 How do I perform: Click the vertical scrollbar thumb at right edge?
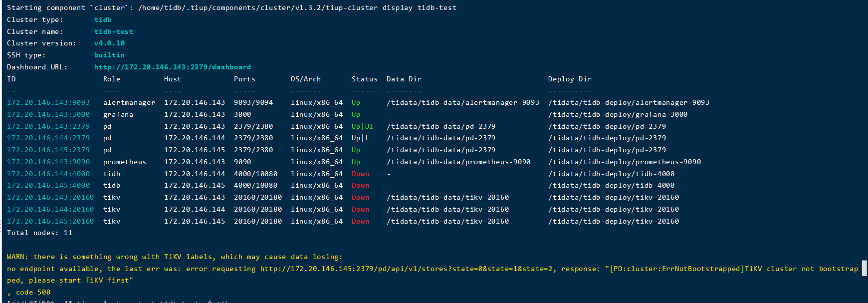pyautogui.click(x=865, y=268)
